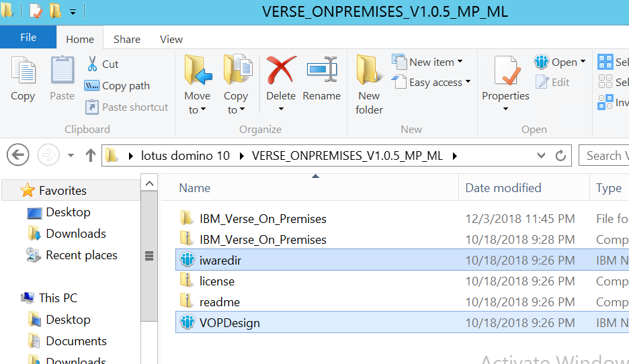629x364 pixels.
Task: Click the Properties checkmark icon
Action: pos(506,71)
